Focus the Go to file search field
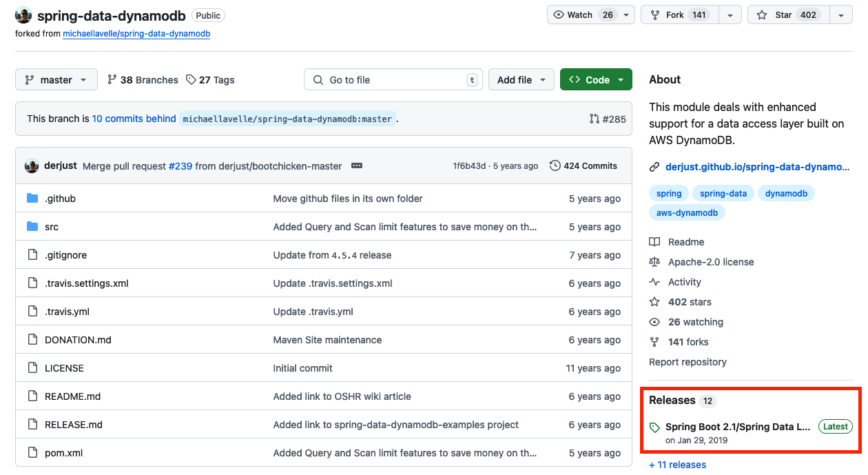This screenshot has width=868, height=475. 393,80
